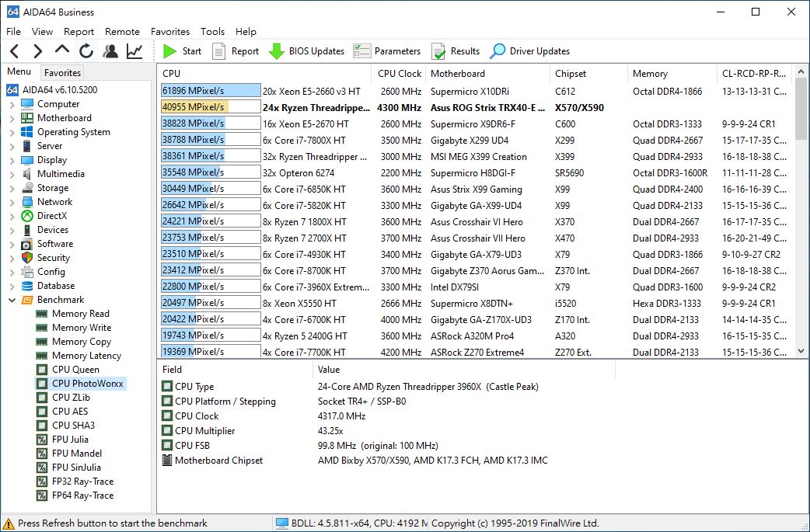Select the CPU SHA3 benchmark
This screenshot has width=810, height=532.
point(65,425)
